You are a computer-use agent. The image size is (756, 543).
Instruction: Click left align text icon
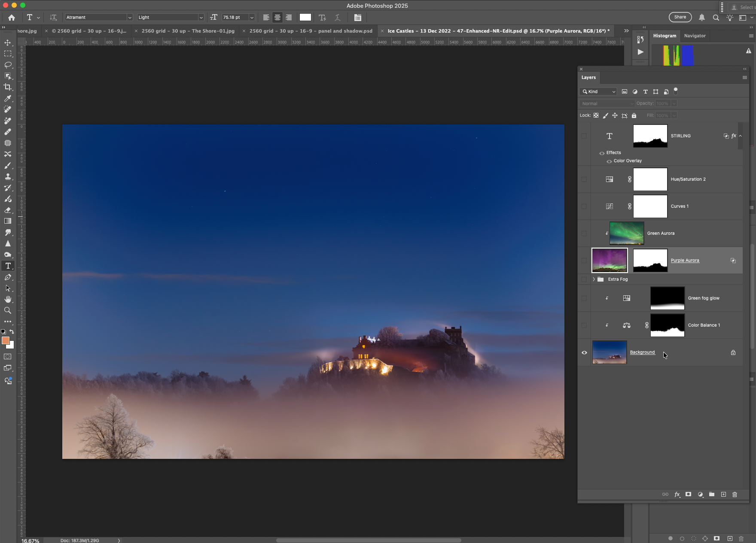click(266, 18)
